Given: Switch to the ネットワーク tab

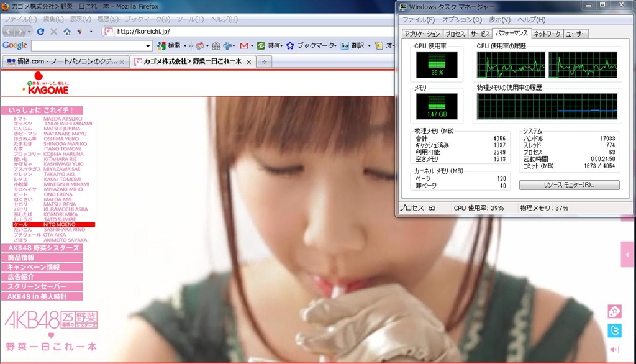Looking at the screenshot, I should coord(547,34).
